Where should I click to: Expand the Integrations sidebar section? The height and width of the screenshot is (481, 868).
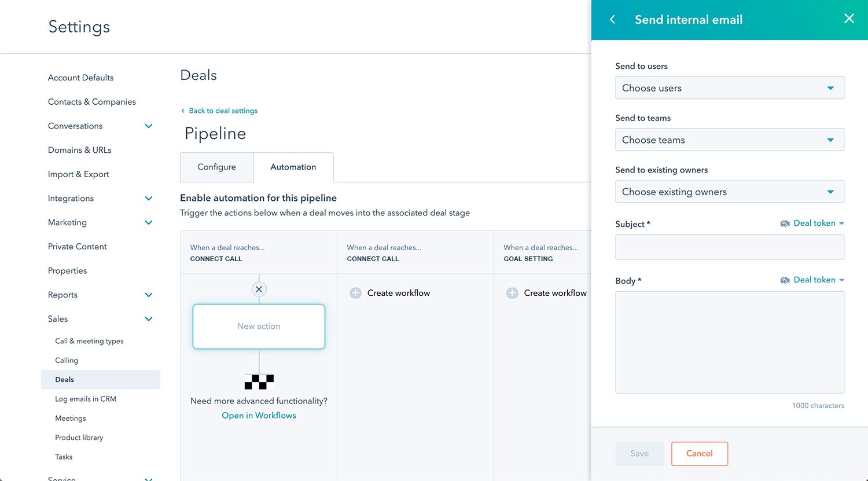tap(149, 199)
